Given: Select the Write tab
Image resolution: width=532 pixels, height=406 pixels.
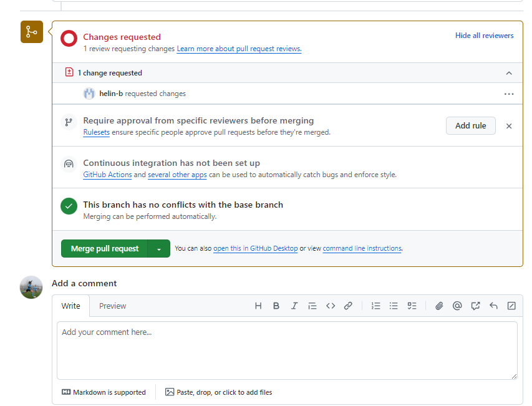Looking at the screenshot, I should [71, 306].
